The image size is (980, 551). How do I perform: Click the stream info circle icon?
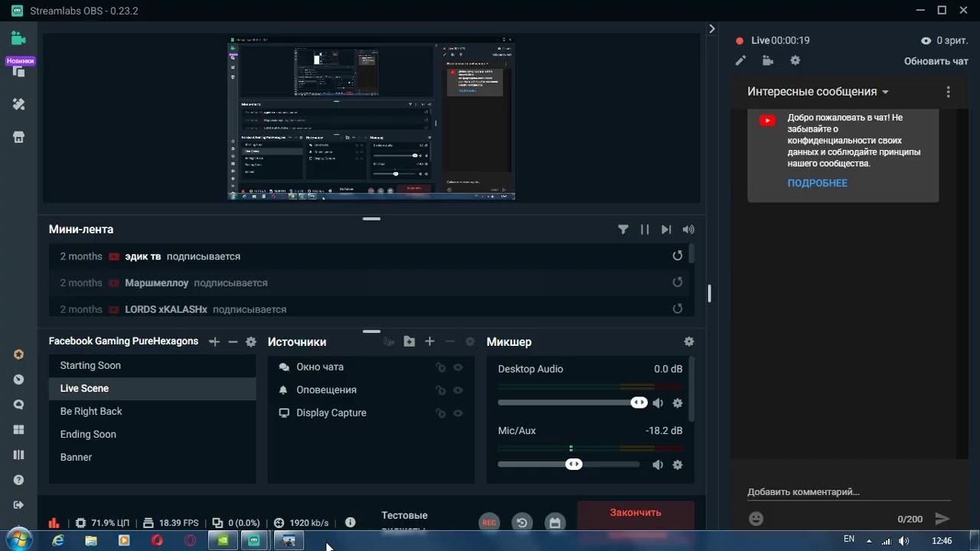pyautogui.click(x=350, y=523)
